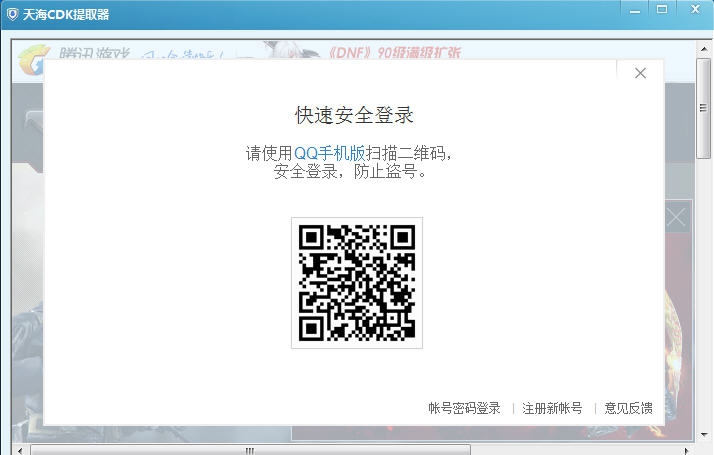Click the 天海CDK提取器 shield icon in title bar

click(12, 14)
